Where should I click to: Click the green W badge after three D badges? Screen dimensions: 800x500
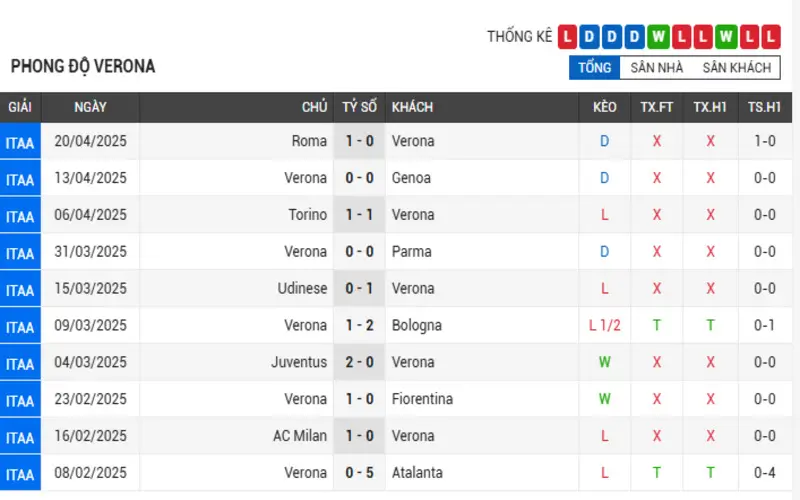click(658, 37)
